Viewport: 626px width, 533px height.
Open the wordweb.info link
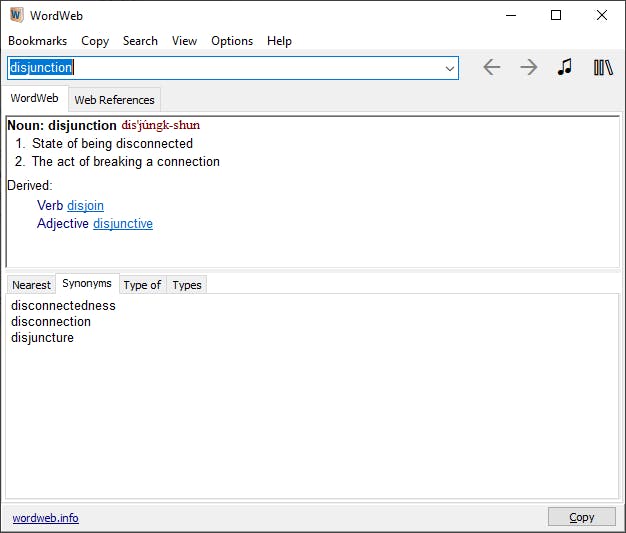click(x=46, y=518)
